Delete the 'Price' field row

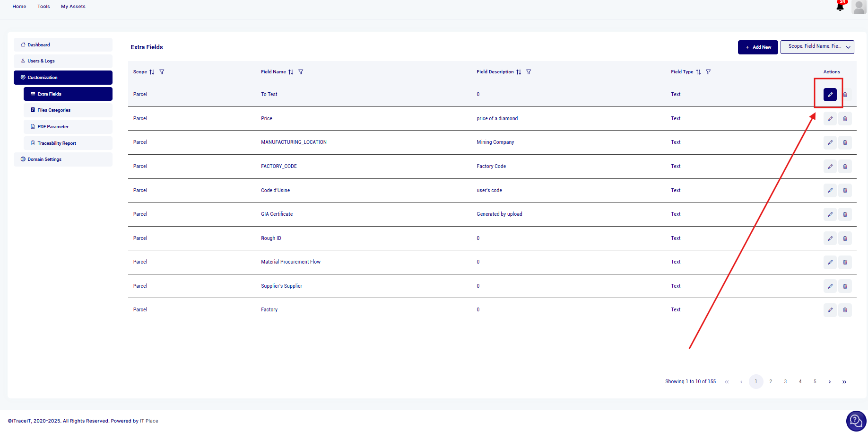[845, 119]
